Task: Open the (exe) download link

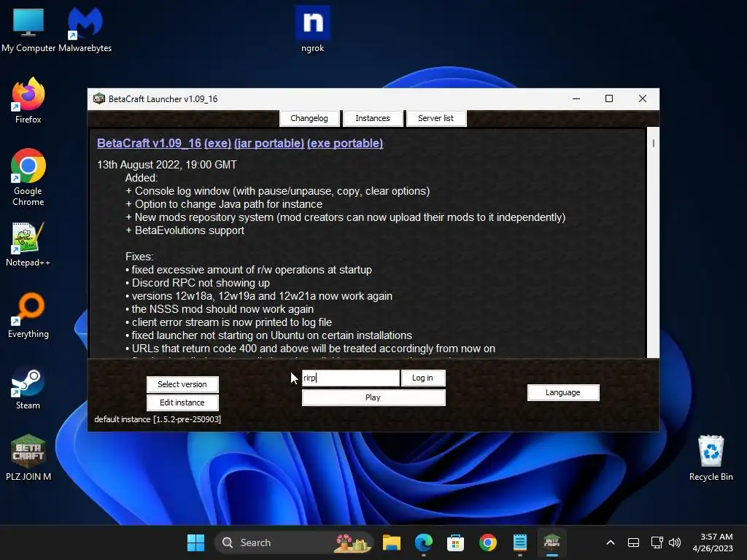Action: pos(217,143)
